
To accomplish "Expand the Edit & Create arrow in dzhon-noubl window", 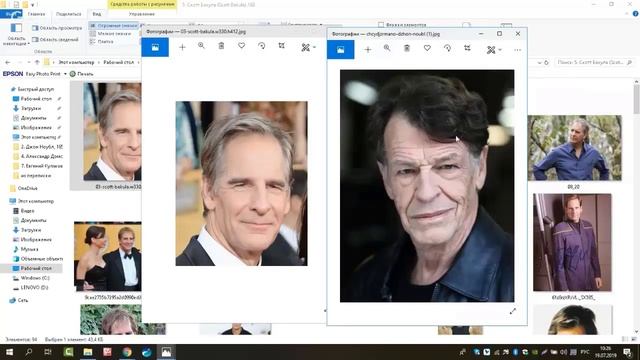I will [500, 50].
